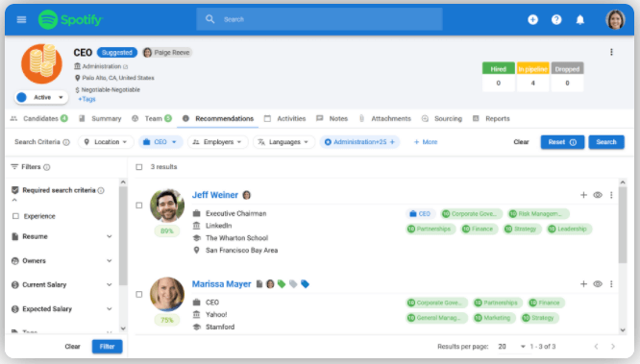Image resolution: width=640 pixels, height=364 pixels.
Task: Click the +Tags link
Action: click(86, 99)
